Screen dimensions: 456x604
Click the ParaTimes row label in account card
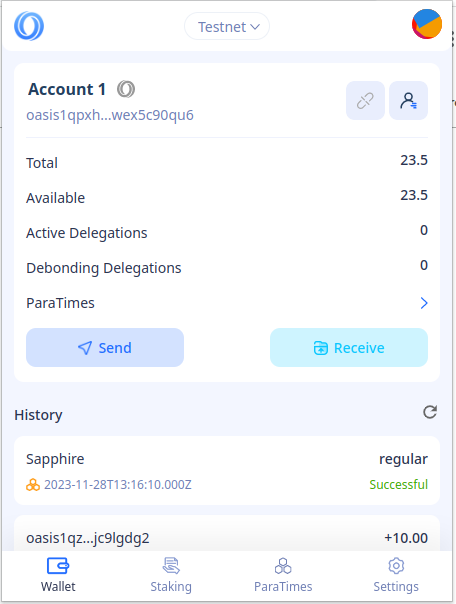(60, 303)
